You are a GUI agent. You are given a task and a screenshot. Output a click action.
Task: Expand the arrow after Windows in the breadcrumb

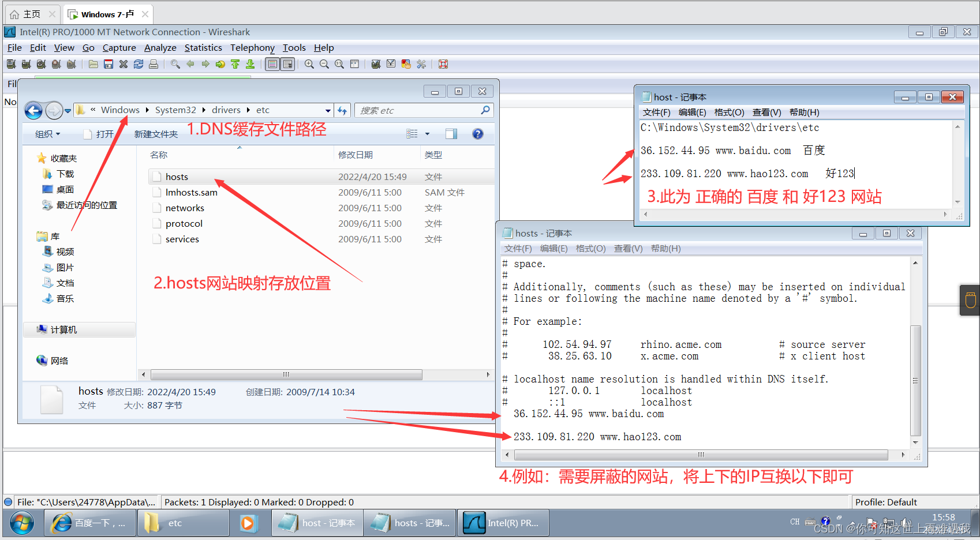[x=148, y=110]
